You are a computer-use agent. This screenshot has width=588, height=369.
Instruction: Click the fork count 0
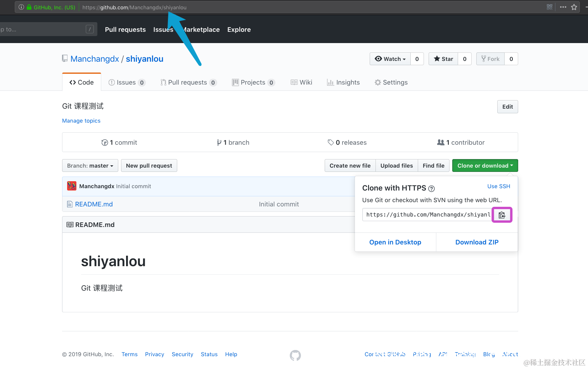(511, 59)
